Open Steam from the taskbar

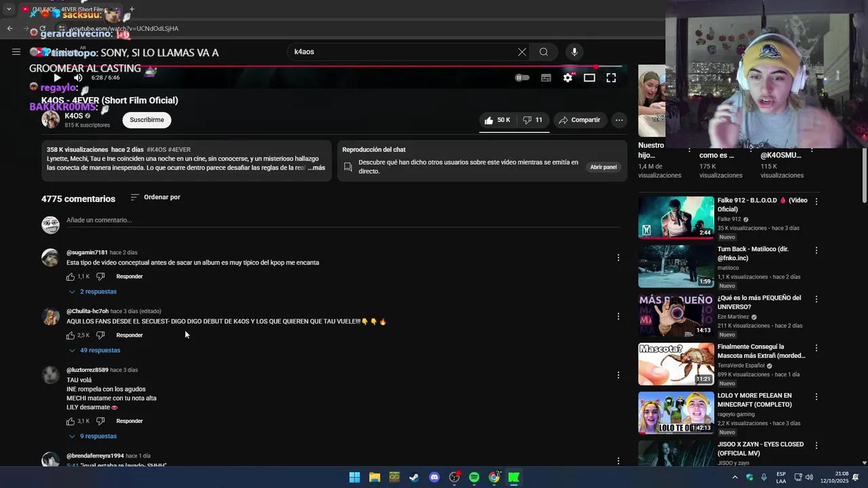point(414,477)
